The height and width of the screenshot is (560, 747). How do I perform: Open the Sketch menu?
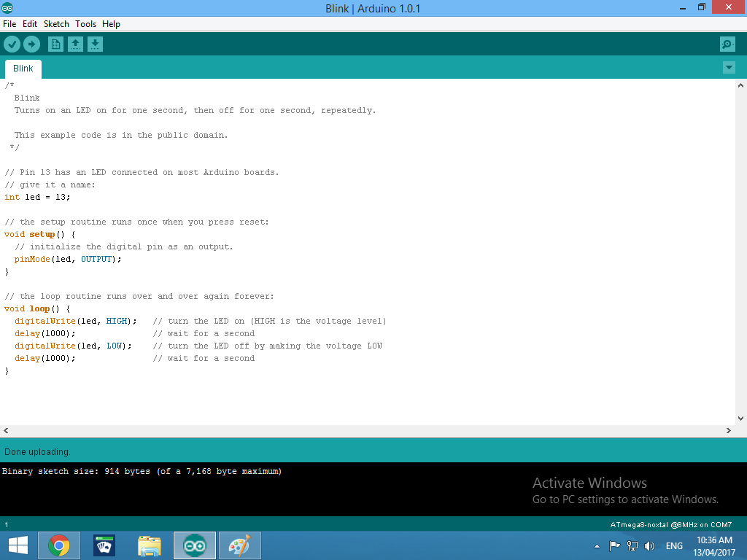(56, 24)
